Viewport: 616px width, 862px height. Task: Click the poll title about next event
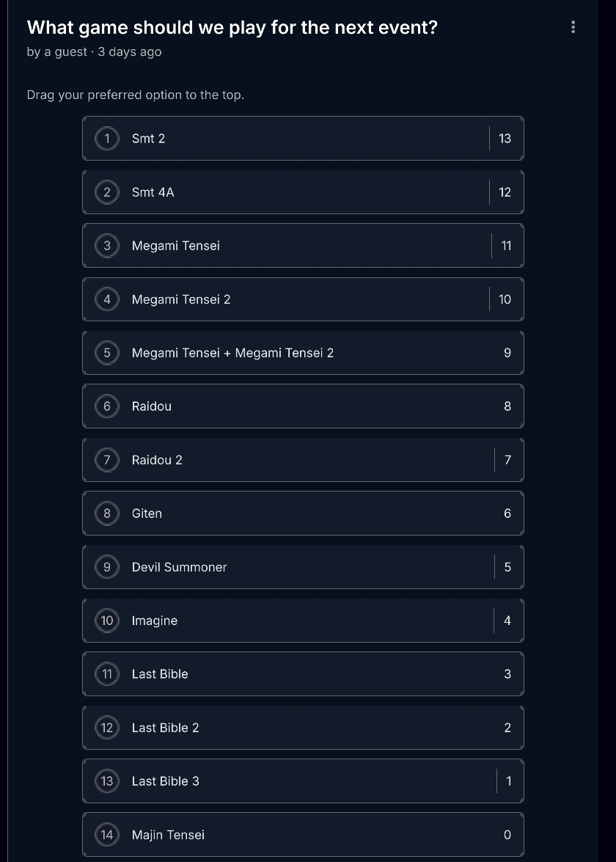[232, 27]
